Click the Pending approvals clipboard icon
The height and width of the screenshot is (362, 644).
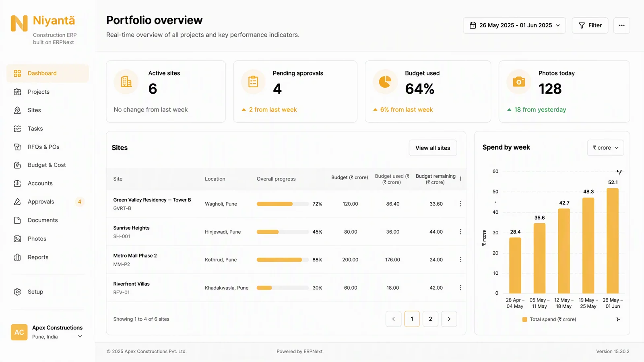click(253, 82)
